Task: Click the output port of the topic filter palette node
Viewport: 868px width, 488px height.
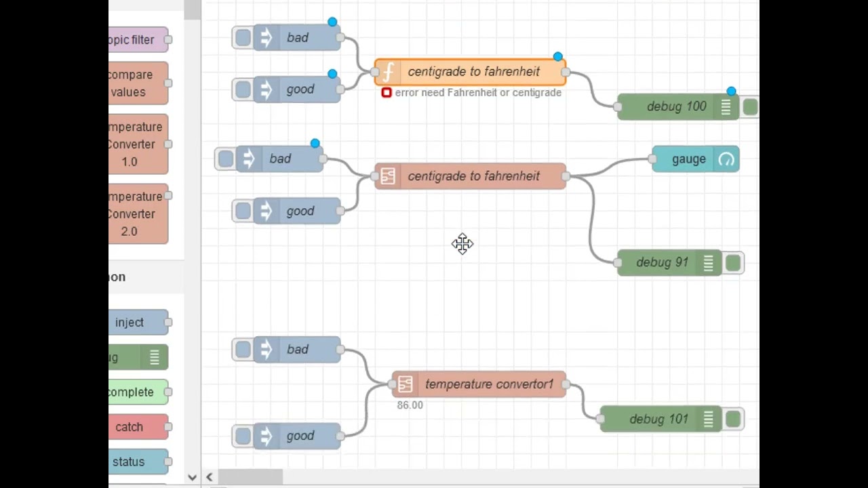Action: click(x=168, y=40)
